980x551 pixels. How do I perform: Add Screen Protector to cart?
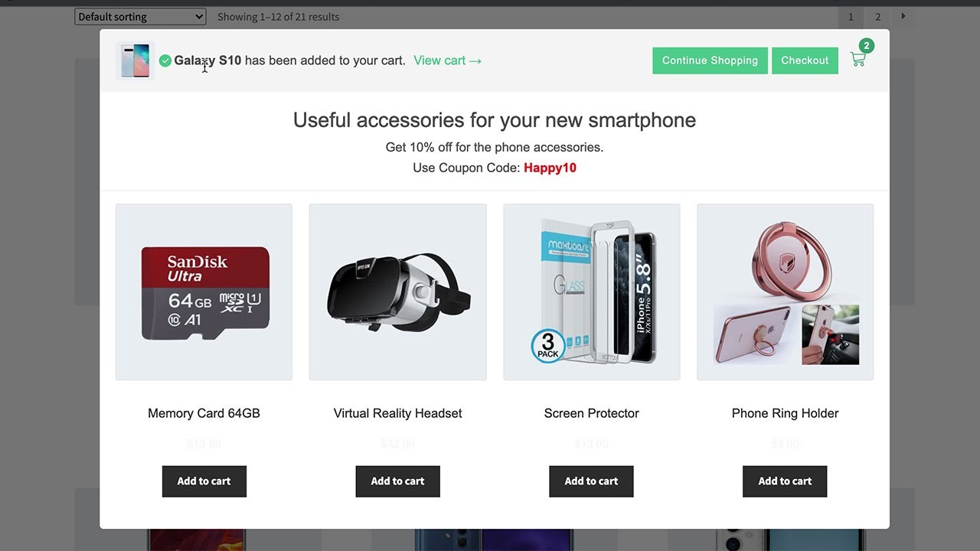tap(591, 481)
